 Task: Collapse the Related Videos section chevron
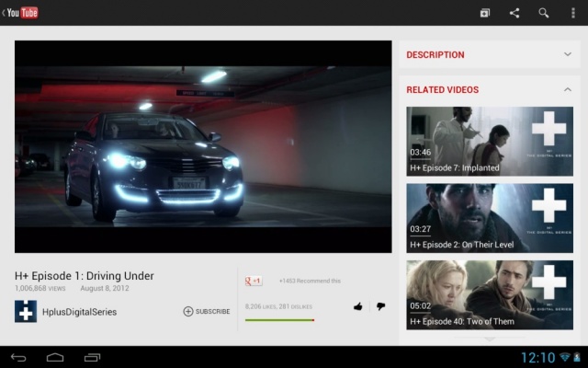click(x=568, y=90)
